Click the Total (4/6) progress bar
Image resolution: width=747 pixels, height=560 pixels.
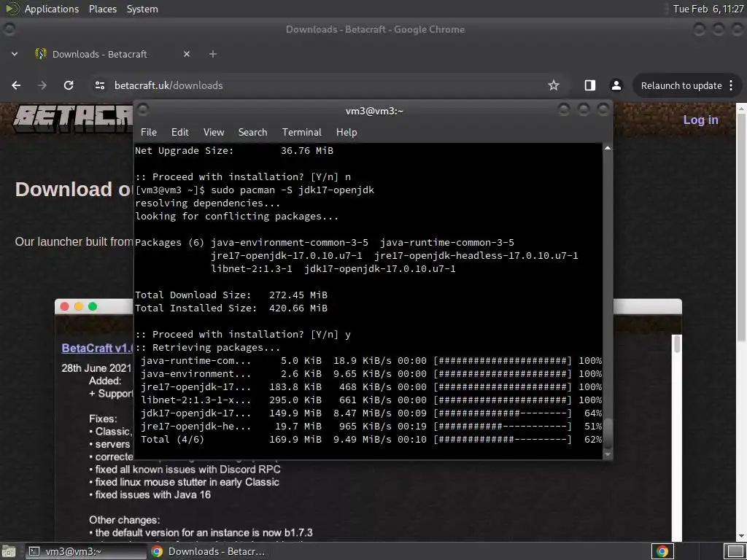[x=502, y=440]
